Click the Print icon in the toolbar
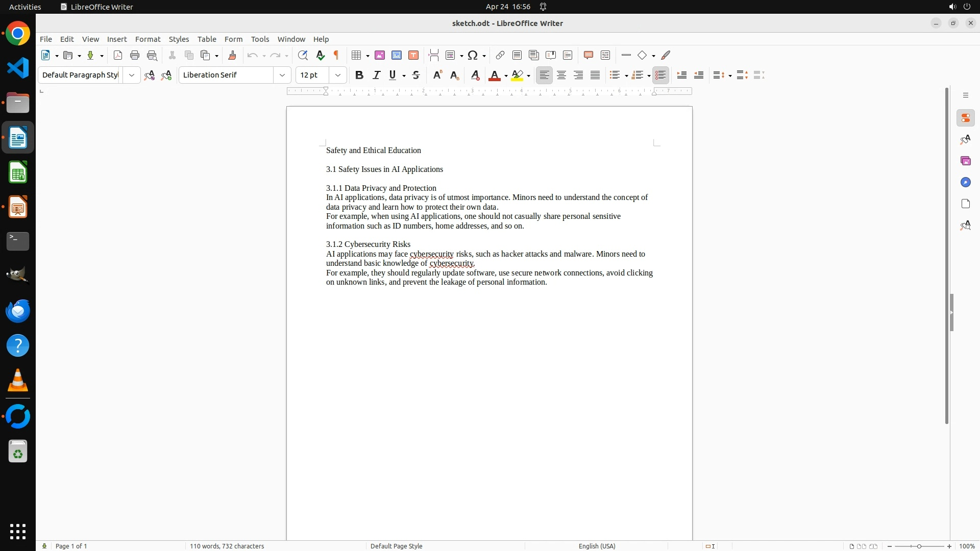 [135, 55]
